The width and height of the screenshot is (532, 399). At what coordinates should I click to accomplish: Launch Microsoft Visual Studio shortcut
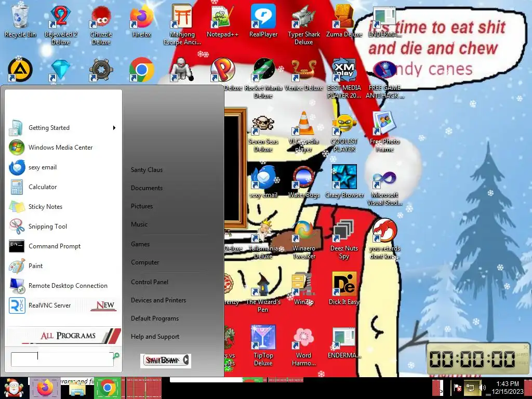click(x=385, y=187)
